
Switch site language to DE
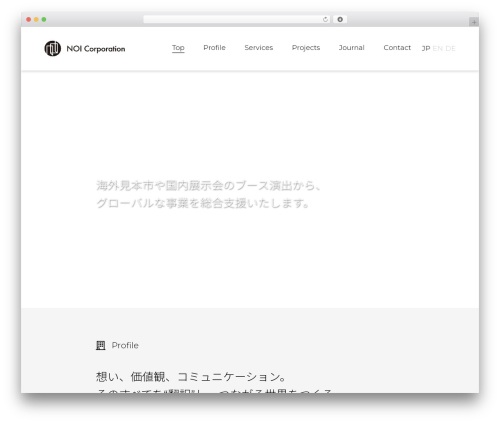[x=450, y=48]
